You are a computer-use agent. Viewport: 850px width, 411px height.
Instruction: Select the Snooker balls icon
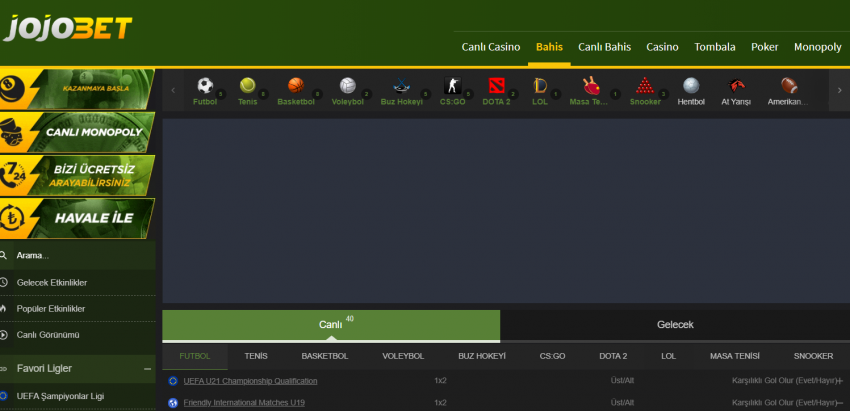(645, 85)
